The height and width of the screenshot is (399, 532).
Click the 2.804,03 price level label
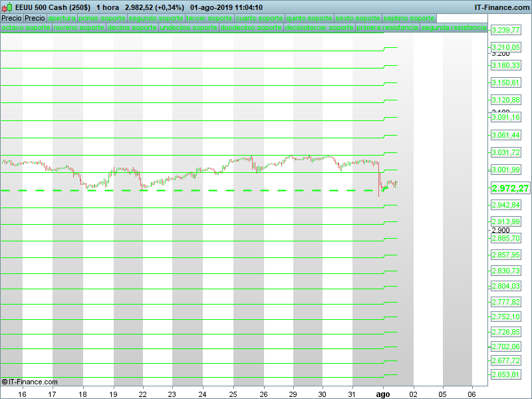[x=506, y=286]
